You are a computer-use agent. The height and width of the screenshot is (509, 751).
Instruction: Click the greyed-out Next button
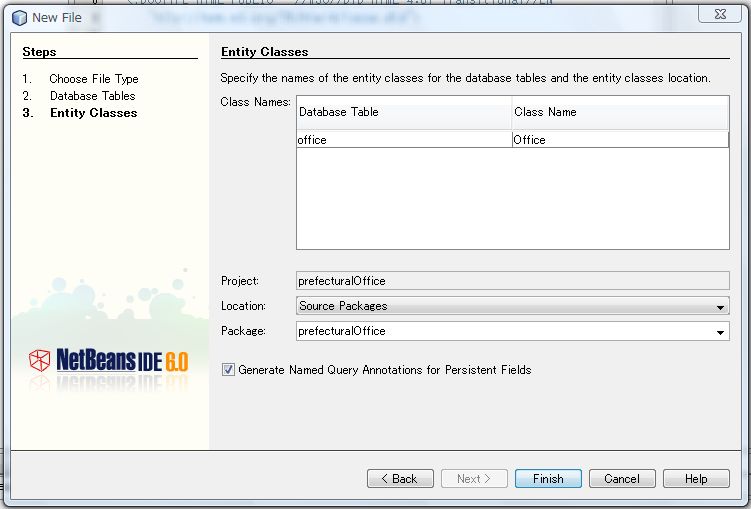(x=474, y=479)
